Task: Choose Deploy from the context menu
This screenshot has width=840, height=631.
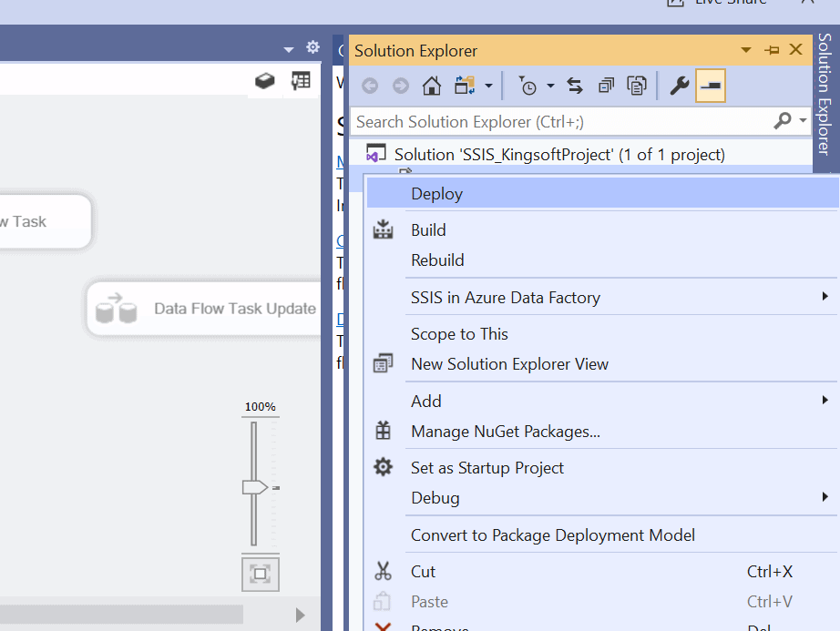Action: point(603,193)
